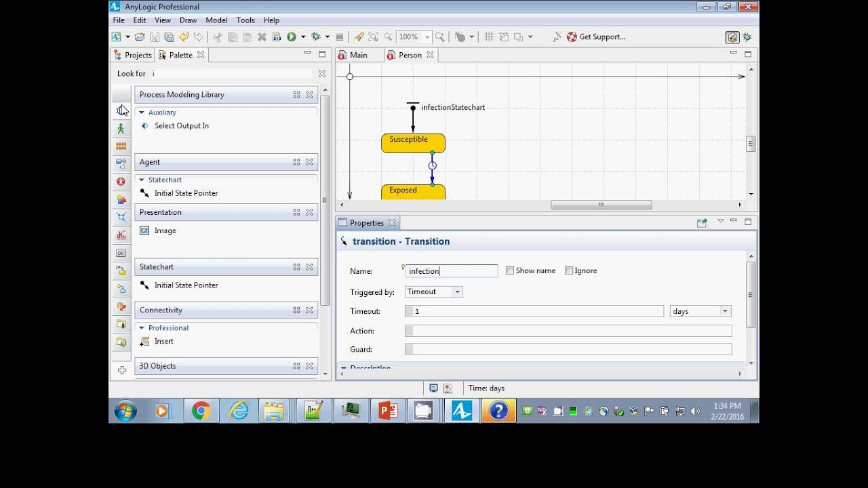Image resolution: width=868 pixels, height=488 pixels.
Task: Toggle the Show name checkbox
Action: pos(510,270)
